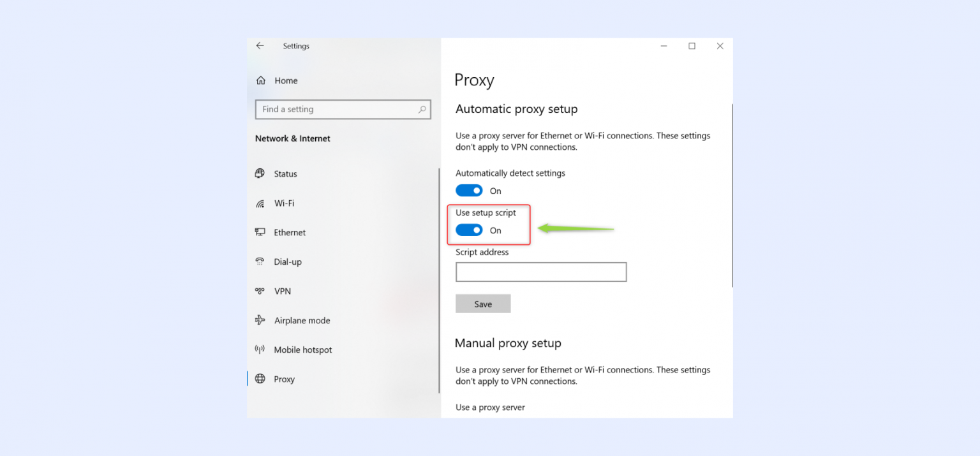Focus the Script address field
Screen dimensions: 980x456
541,272
